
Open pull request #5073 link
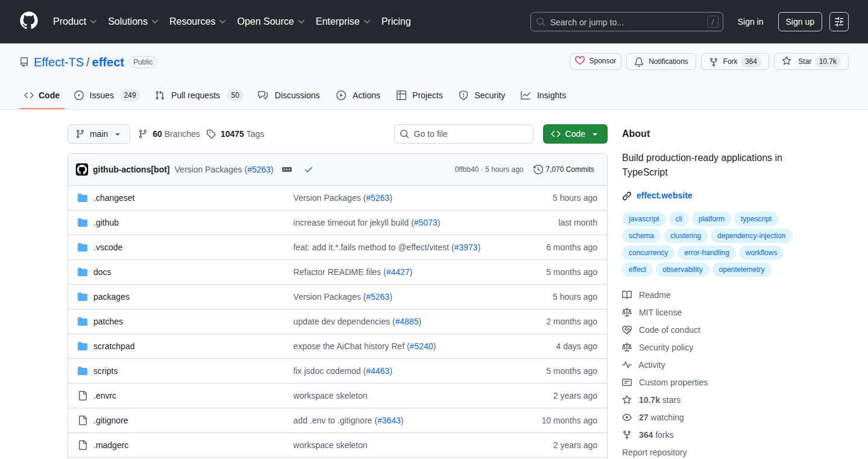pyautogui.click(x=426, y=223)
